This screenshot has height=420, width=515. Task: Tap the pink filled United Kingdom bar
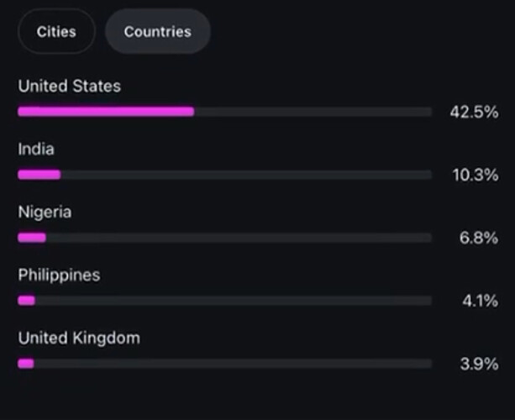click(x=26, y=364)
